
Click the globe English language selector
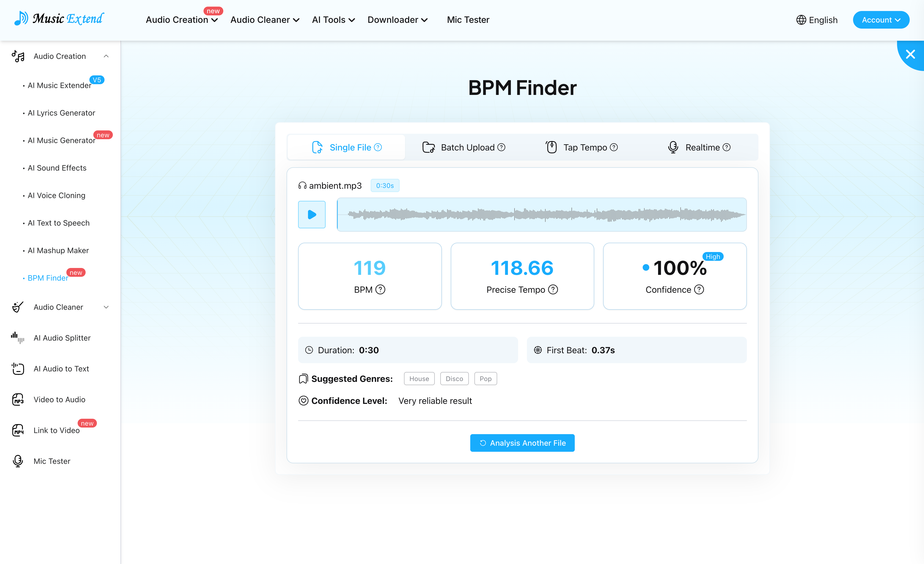pos(817,20)
